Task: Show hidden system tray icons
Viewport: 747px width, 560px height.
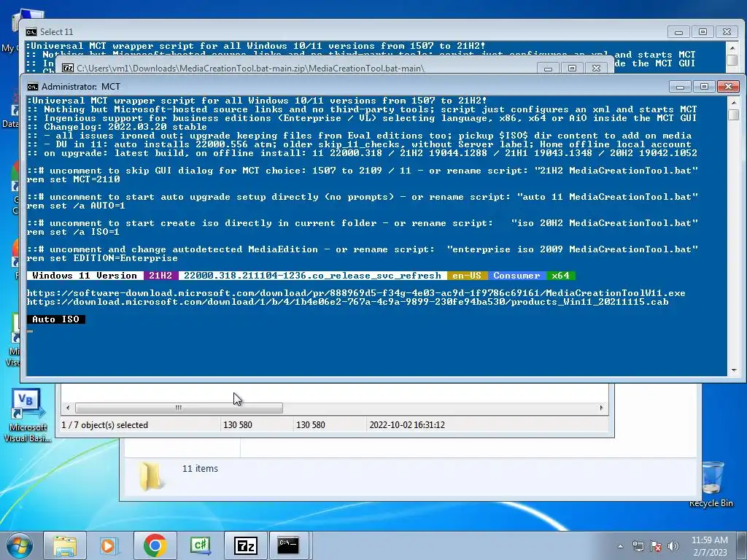Action: click(620, 546)
